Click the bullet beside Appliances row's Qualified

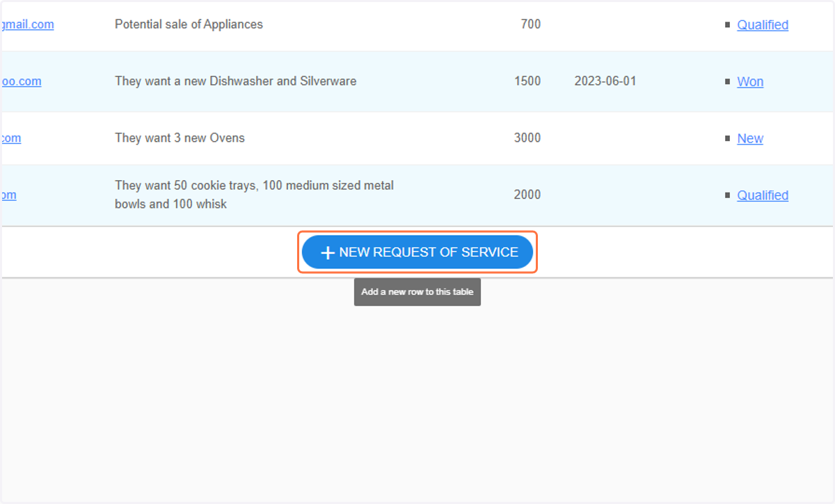click(728, 24)
